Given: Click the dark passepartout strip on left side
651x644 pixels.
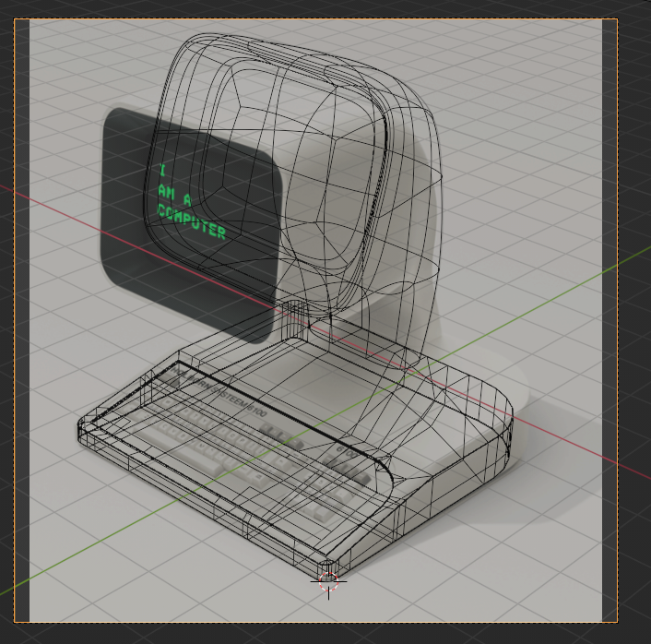Looking at the screenshot, I should coord(21,323).
